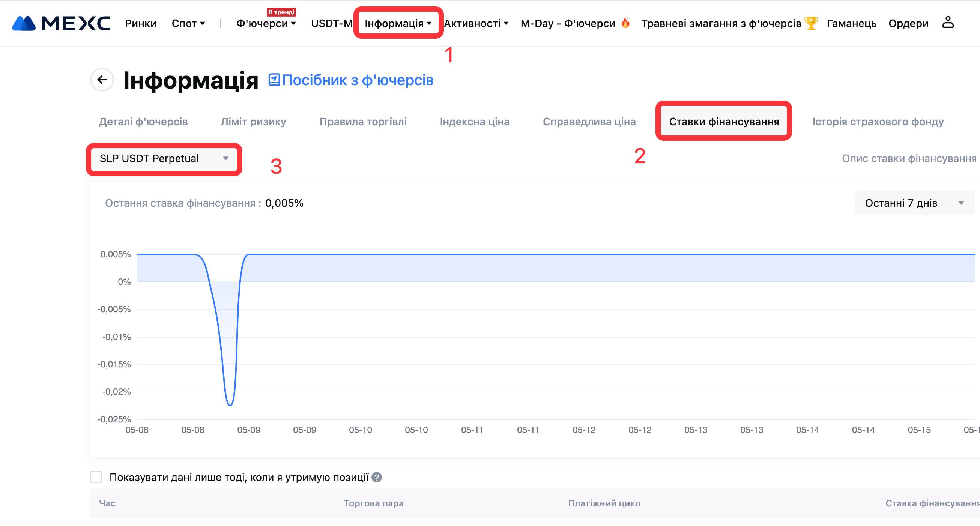Open the SLP USDT Perpetual dropdown
The width and height of the screenshot is (980, 526).
tap(164, 158)
